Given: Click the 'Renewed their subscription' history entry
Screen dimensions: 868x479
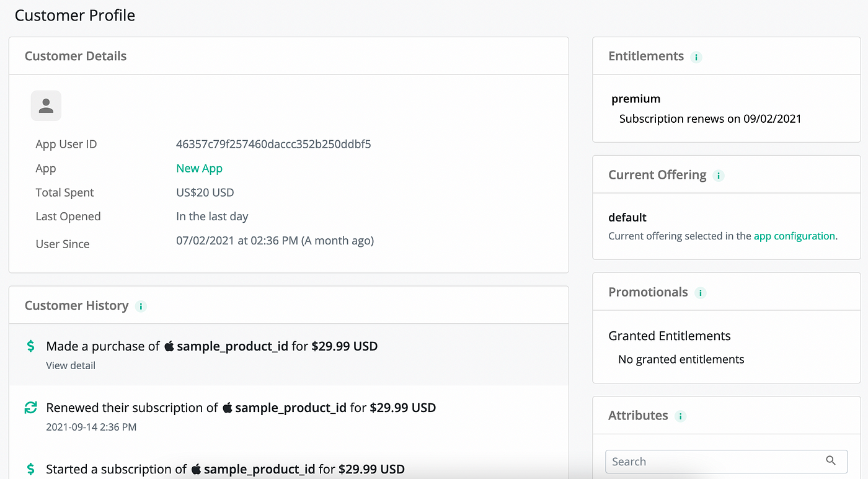Looking at the screenshot, I should [x=241, y=408].
